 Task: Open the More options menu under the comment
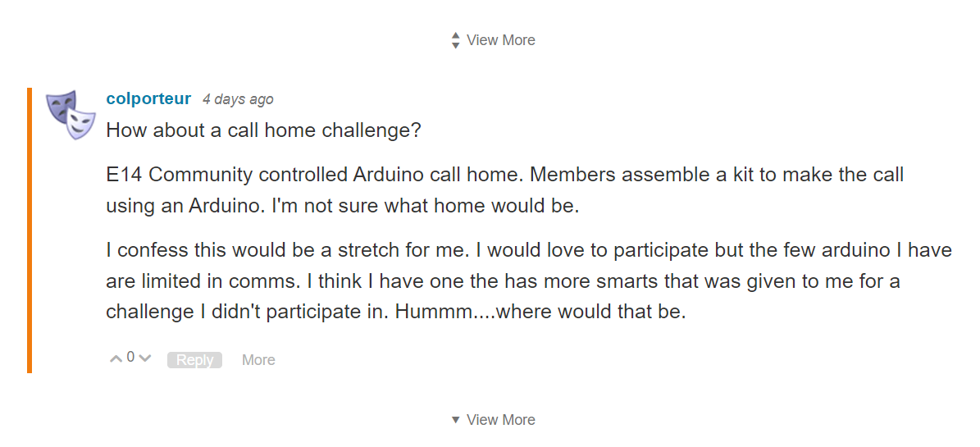point(258,360)
